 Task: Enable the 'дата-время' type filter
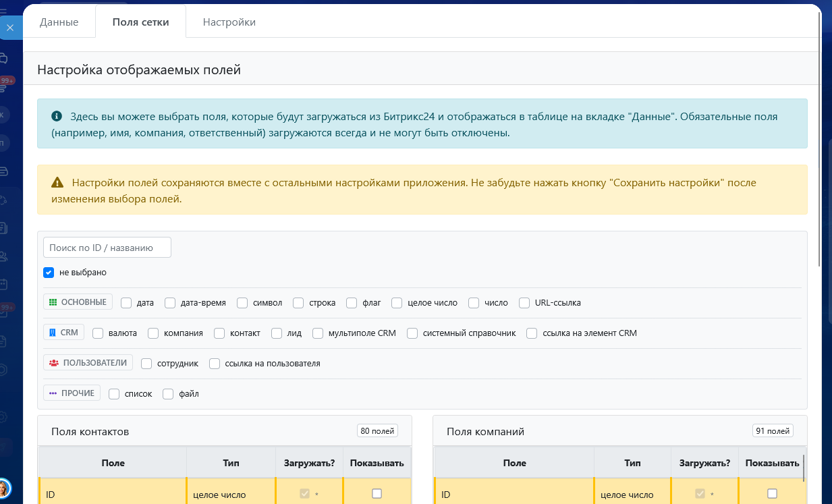coord(170,303)
